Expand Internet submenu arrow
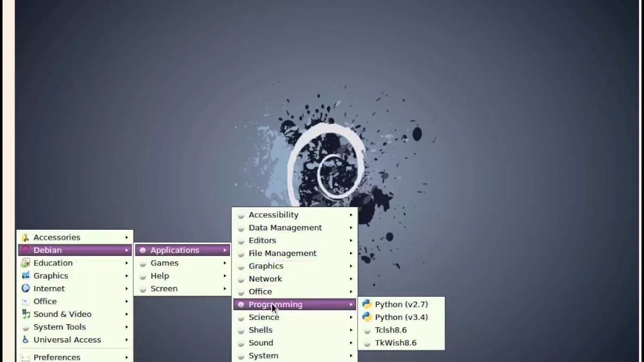Image resolution: width=644 pixels, height=362 pixels. (x=127, y=289)
